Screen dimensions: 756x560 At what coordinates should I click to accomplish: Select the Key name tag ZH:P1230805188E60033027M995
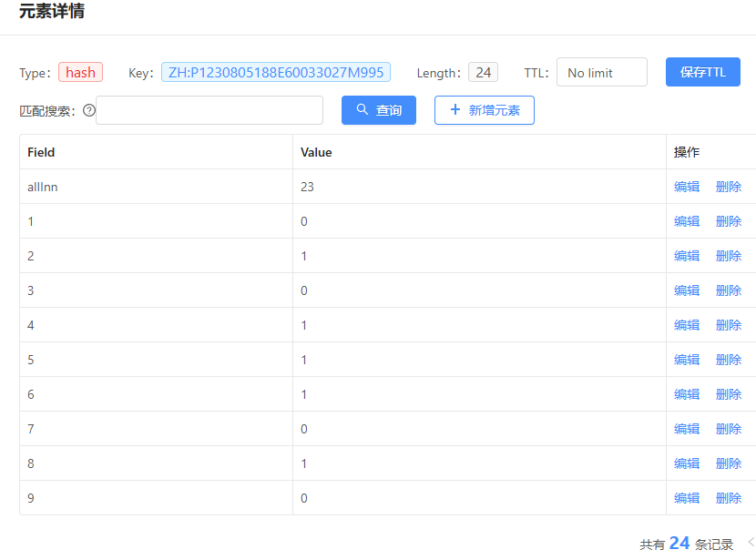pos(276,73)
